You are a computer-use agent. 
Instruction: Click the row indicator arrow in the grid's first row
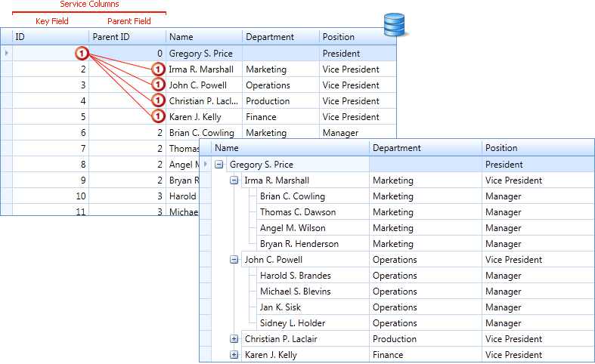(x=7, y=53)
